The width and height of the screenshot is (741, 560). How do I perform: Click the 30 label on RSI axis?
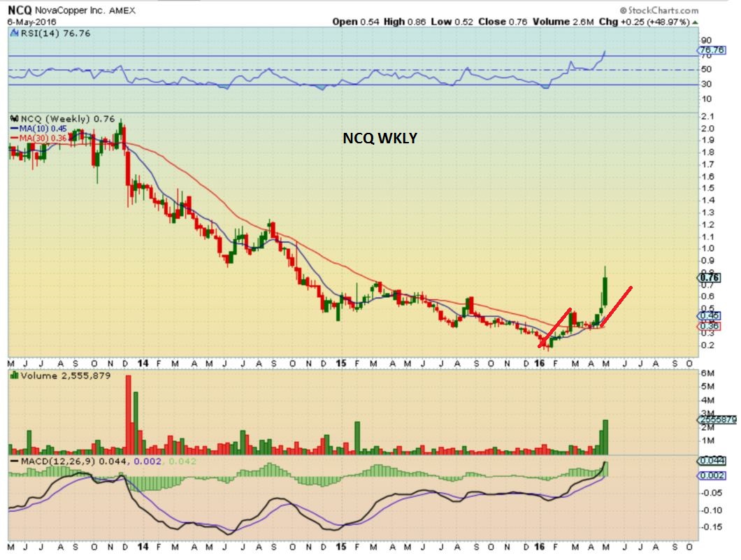[x=706, y=84]
